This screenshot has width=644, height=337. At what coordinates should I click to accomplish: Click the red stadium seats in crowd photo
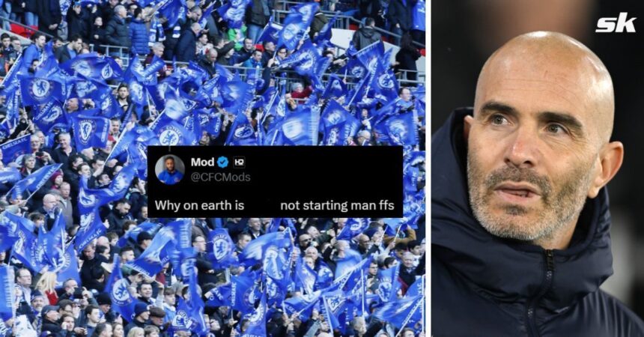(20, 30)
